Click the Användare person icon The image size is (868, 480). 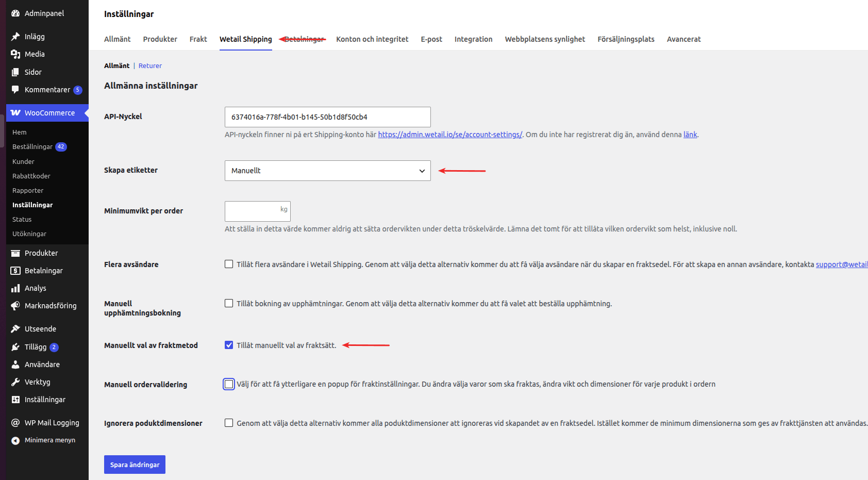click(x=15, y=365)
